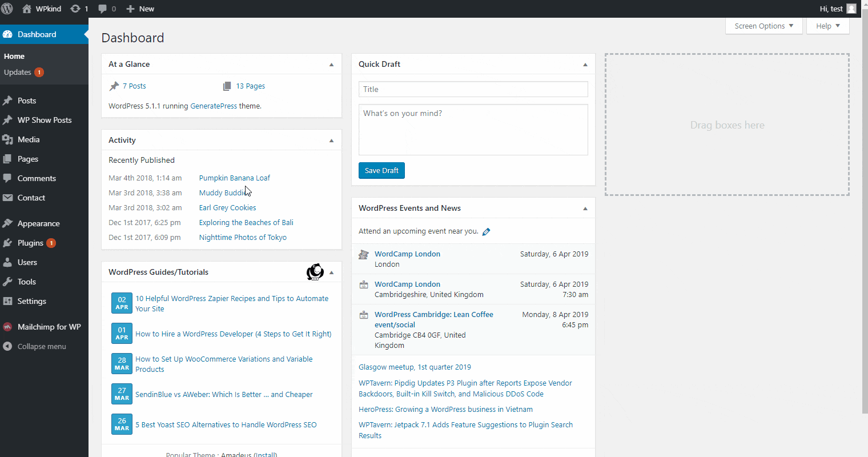Click the WP Show Posts pin icon
Image resolution: width=868 pixels, height=457 pixels.
point(7,120)
